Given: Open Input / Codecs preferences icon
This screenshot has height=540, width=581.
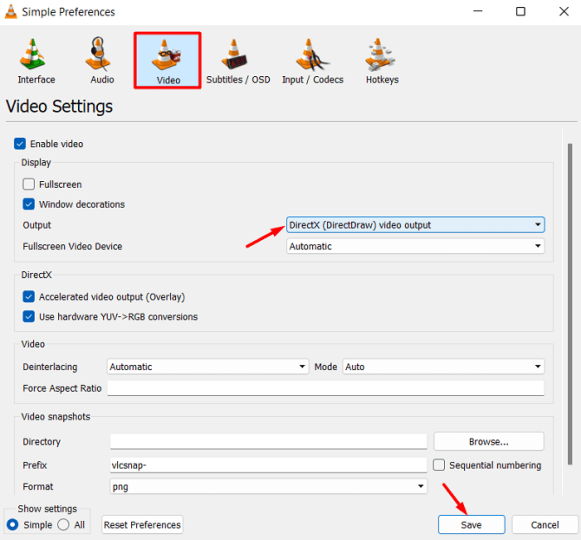Looking at the screenshot, I should point(312,55).
